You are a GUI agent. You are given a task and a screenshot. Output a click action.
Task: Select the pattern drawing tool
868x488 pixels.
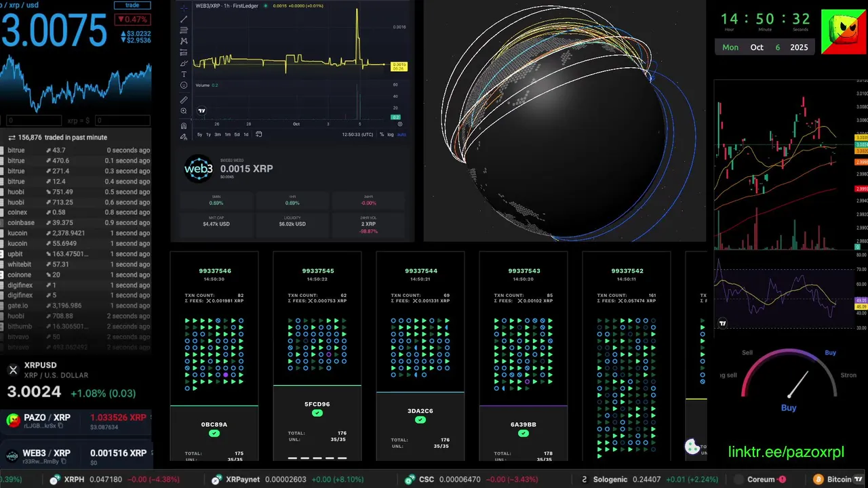(184, 41)
